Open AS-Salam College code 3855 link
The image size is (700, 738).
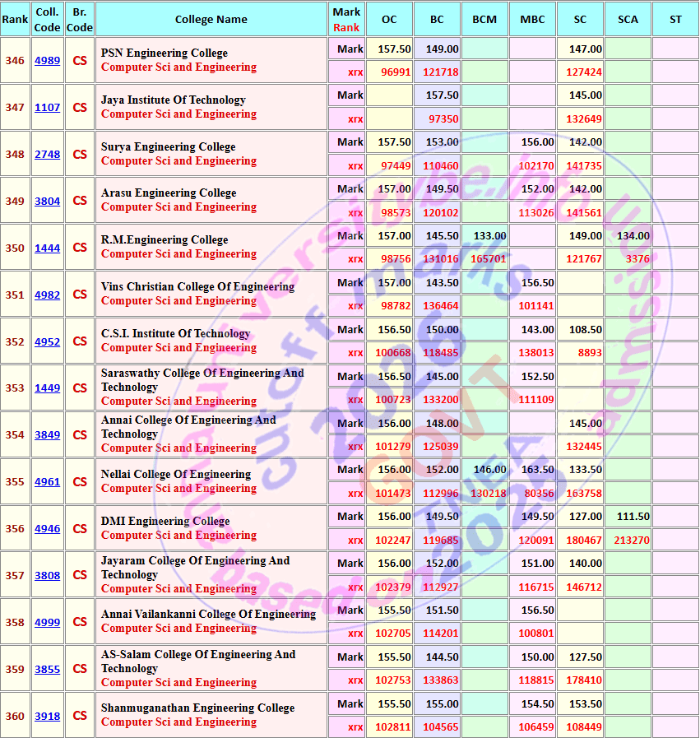47,669
